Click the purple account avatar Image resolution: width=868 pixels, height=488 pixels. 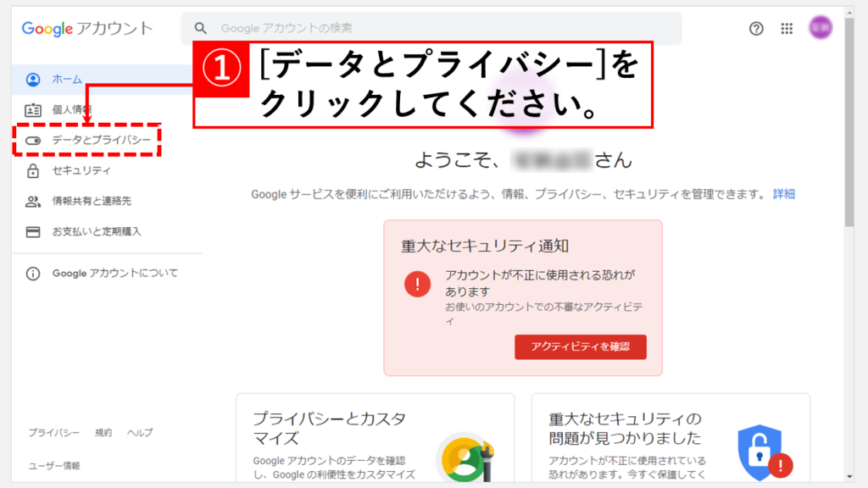point(821,28)
